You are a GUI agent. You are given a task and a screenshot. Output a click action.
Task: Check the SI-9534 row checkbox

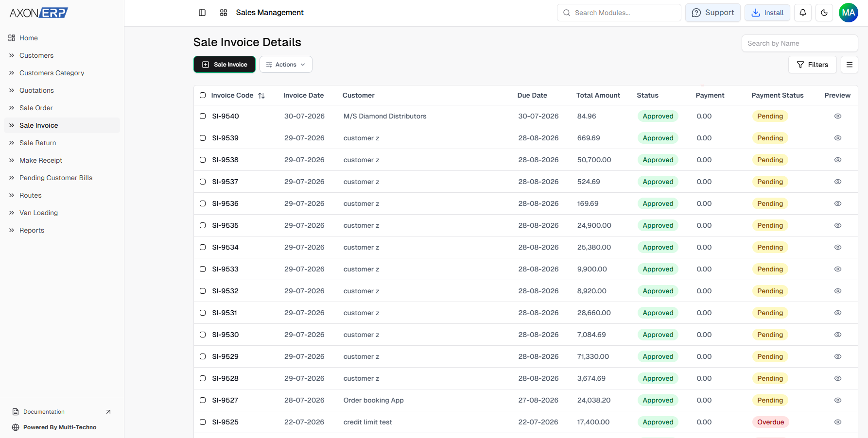[x=203, y=247]
